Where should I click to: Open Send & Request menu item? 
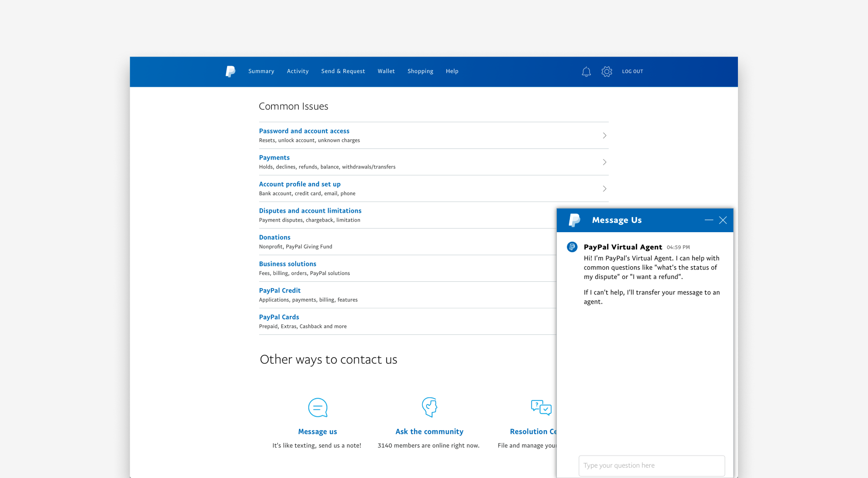click(343, 71)
